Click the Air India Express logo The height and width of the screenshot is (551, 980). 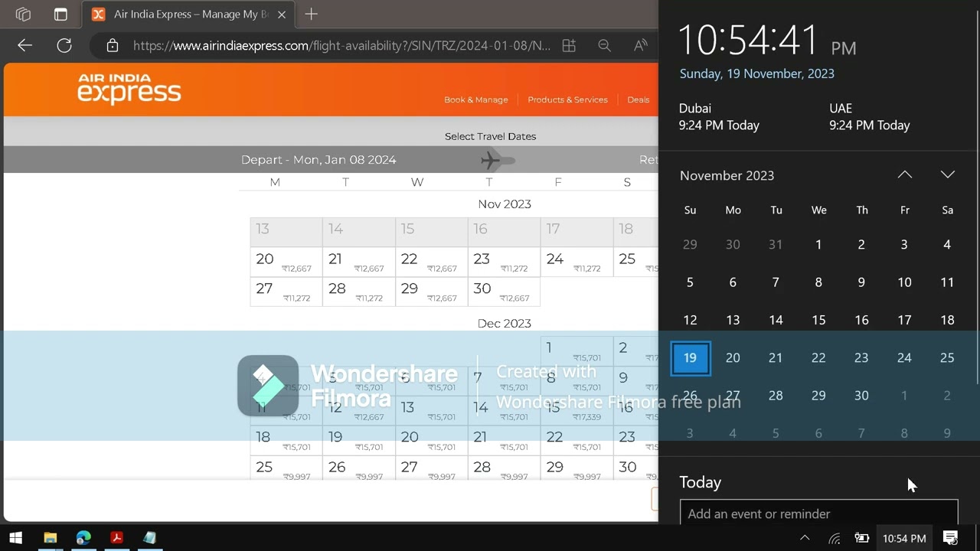[129, 89]
